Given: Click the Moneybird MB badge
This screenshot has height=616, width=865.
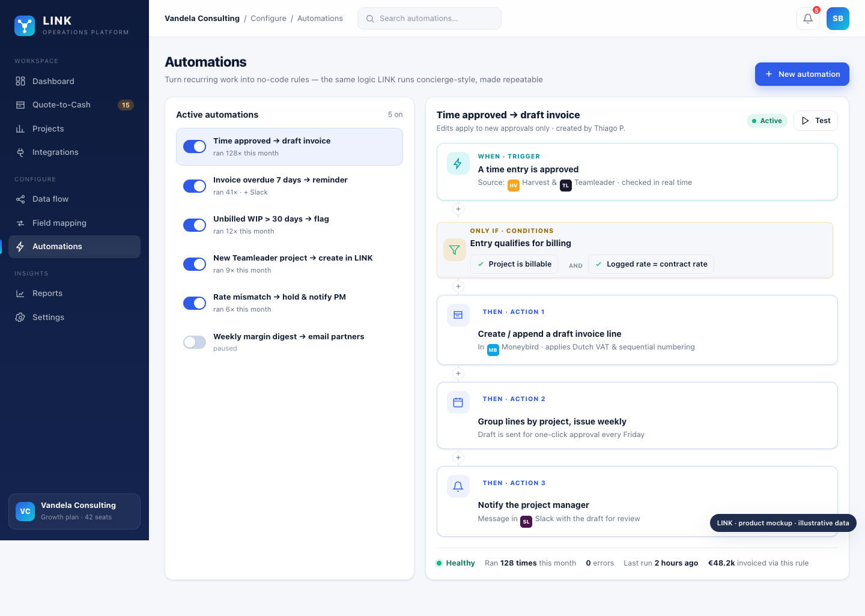Looking at the screenshot, I should click(493, 350).
